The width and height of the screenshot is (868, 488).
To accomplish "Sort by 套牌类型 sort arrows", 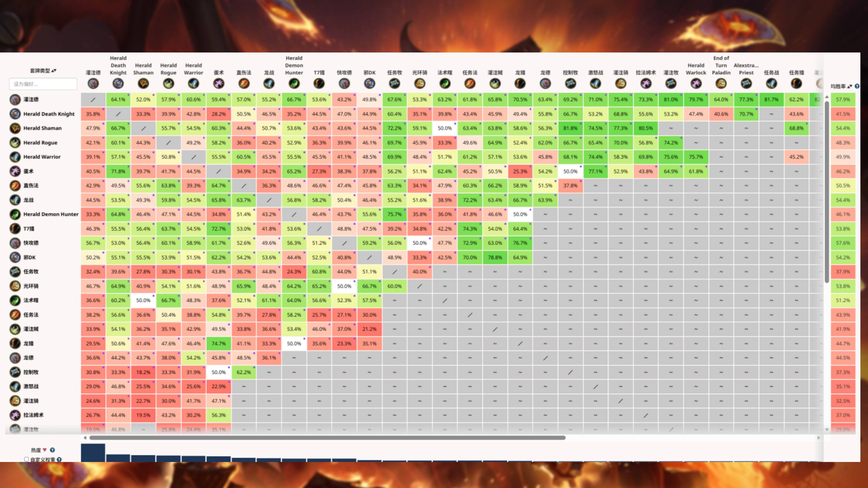I will pos(54,71).
